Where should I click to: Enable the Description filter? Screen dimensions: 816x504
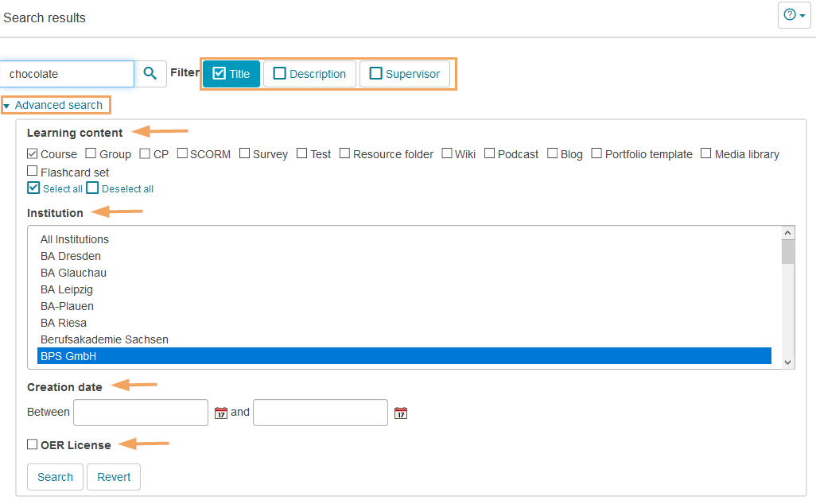[x=309, y=74]
